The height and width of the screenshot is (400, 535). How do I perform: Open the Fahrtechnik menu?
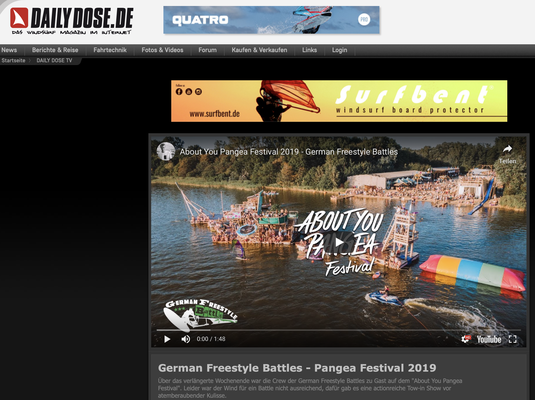(110, 50)
